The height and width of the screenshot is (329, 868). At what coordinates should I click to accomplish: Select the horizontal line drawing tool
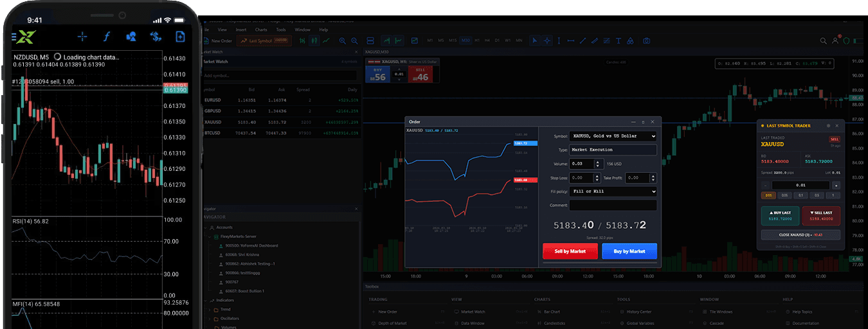coord(571,40)
